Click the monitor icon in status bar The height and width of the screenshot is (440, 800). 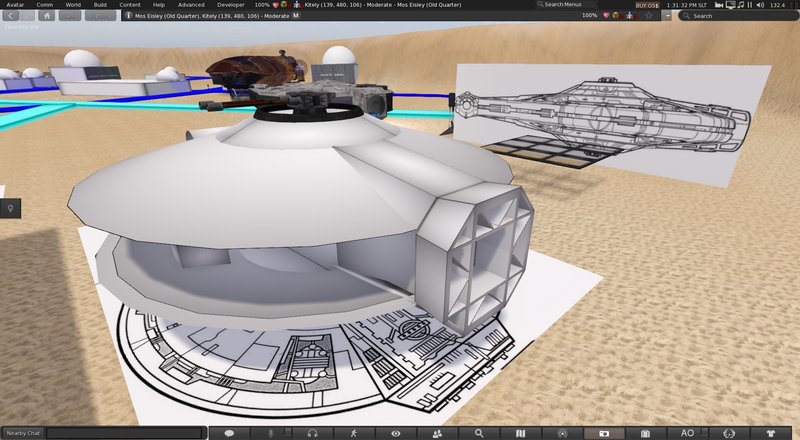(x=730, y=5)
